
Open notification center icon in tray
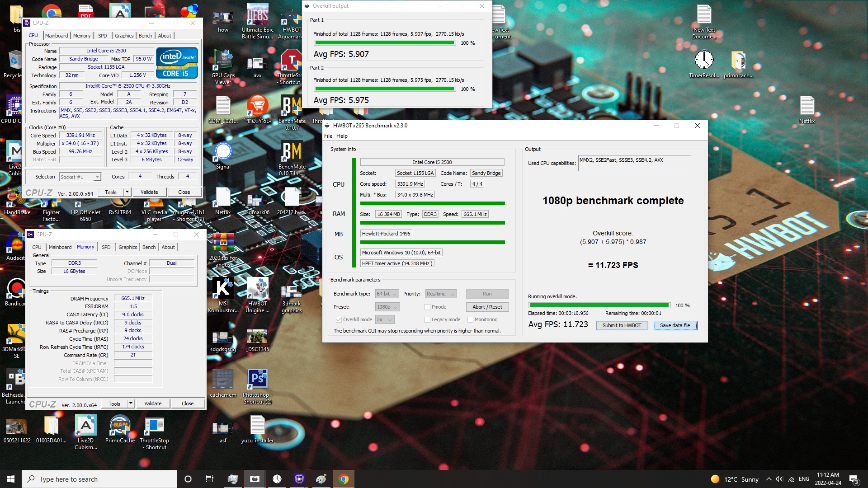point(854,479)
